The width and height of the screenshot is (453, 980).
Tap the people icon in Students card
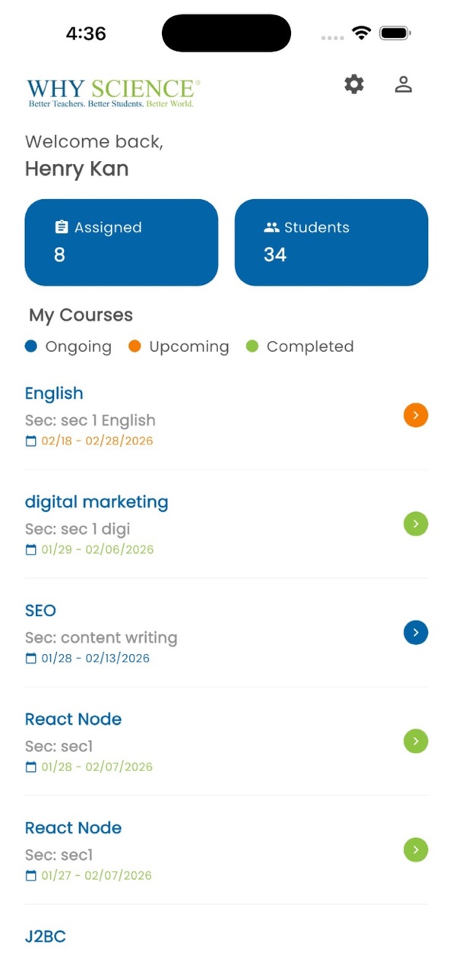(x=271, y=227)
